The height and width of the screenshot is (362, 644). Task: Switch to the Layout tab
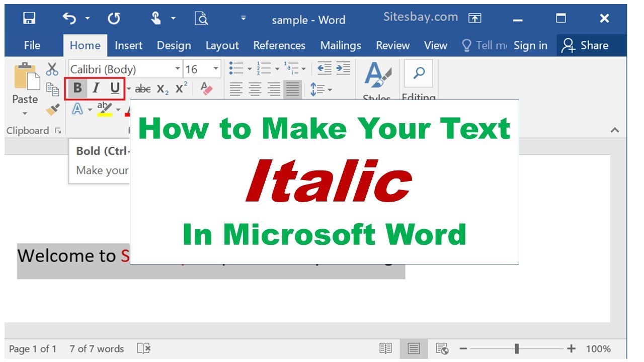point(222,45)
